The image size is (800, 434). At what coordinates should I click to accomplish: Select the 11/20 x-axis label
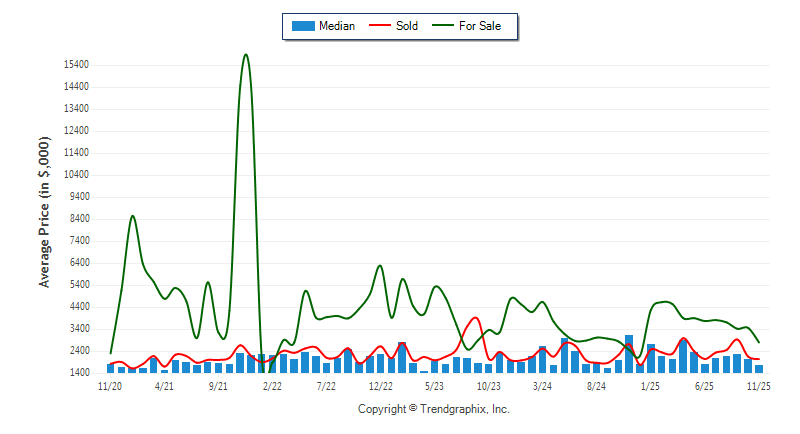(110, 385)
